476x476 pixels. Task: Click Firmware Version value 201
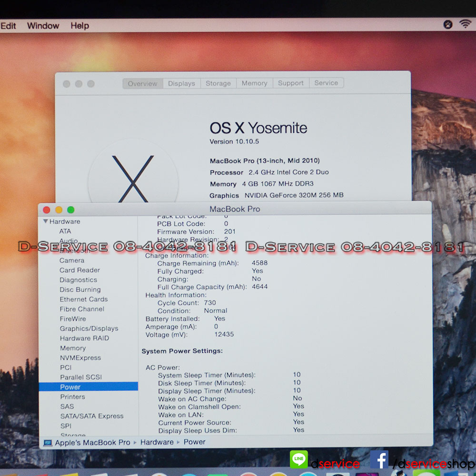pyautogui.click(x=230, y=232)
